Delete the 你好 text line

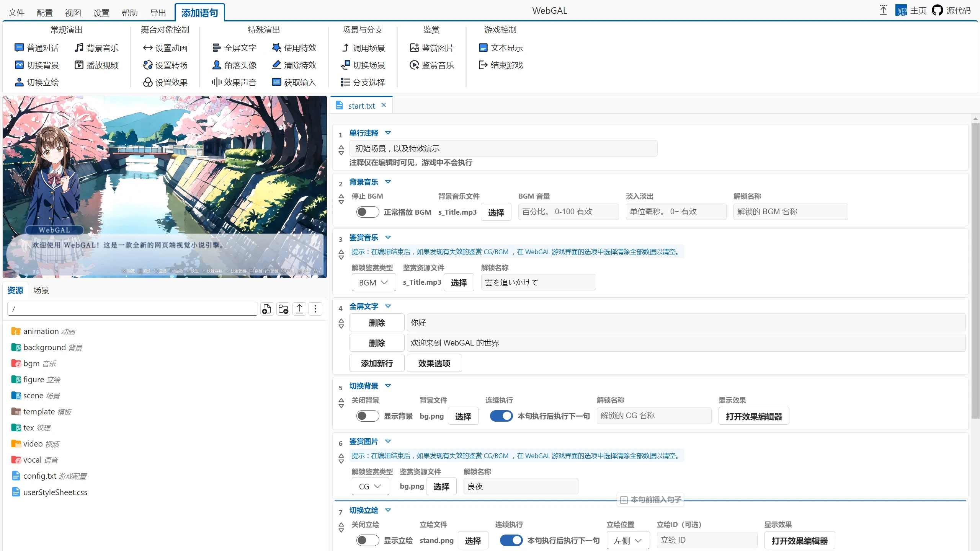click(377, 323)
